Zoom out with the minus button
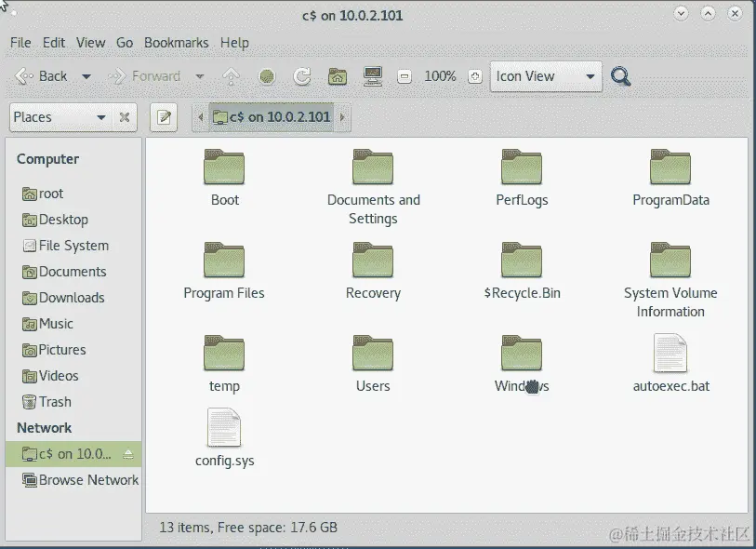 (x=405, y=76)
